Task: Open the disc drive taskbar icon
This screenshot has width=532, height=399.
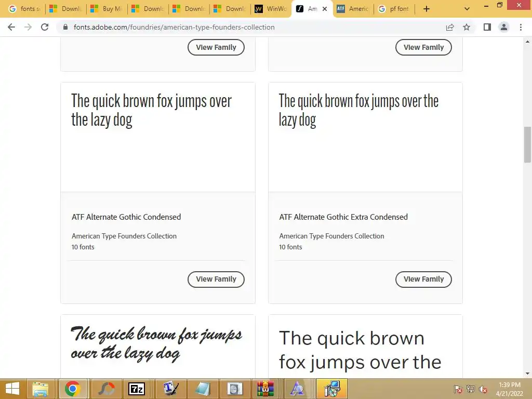Action: point(235,389)
